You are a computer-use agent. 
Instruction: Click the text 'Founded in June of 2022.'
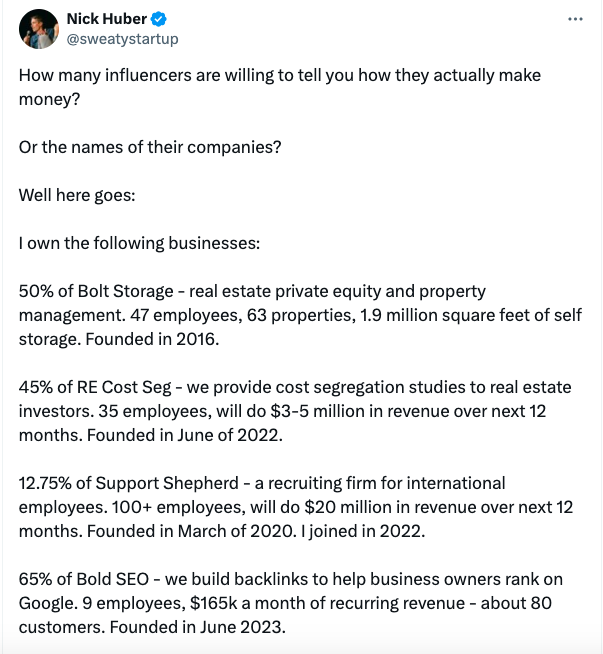coord(184,435)
